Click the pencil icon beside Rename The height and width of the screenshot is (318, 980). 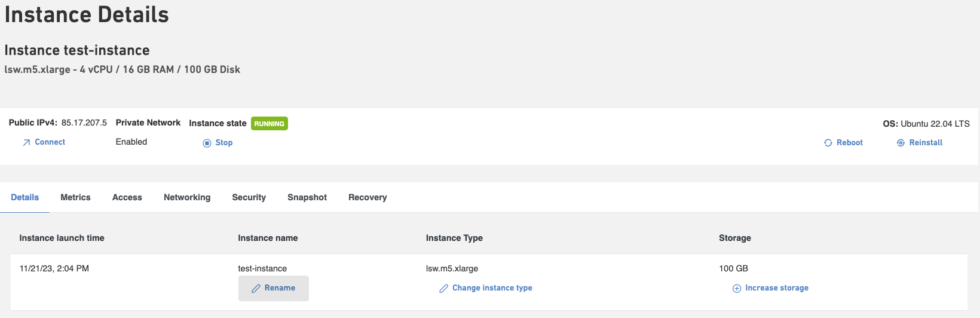(x=256, y=289)
